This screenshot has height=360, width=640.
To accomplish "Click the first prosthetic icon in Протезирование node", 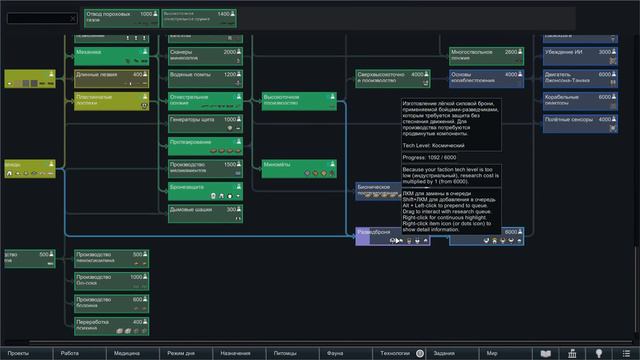I will pyautogui.click(x=213, y=151).
